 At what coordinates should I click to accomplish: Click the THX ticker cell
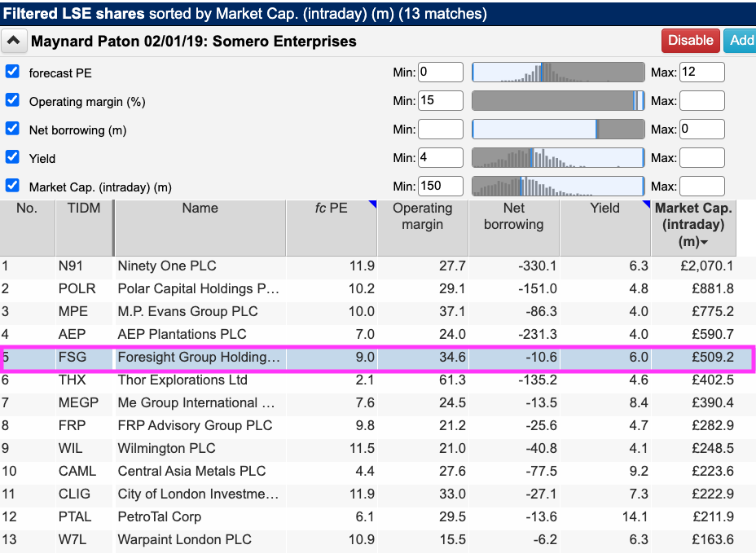coord(73,380)
